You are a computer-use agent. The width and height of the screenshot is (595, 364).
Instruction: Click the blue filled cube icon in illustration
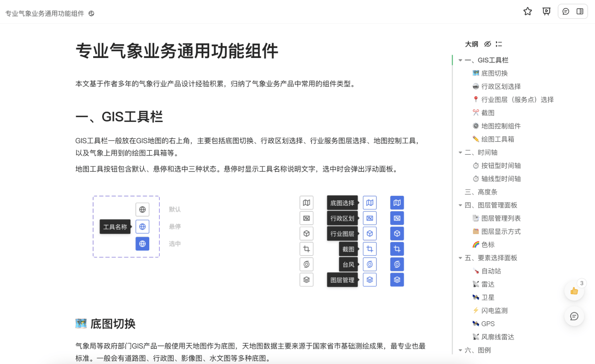point(397,234)
